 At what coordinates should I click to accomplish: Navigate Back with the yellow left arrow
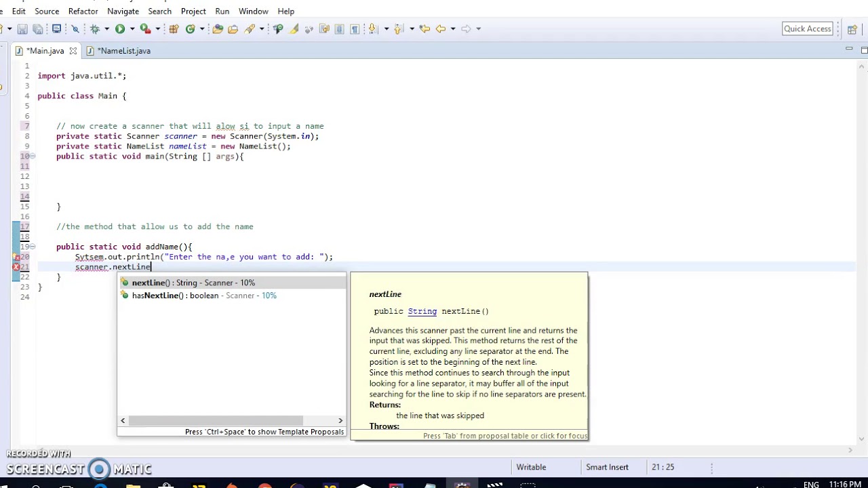click(x=441, y=28)
